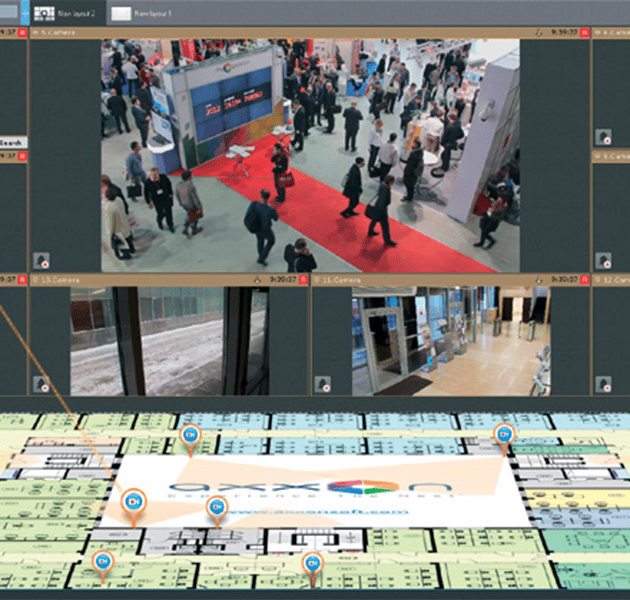Select the 5.Camera title label
This screenshot has height=600, width=630.
pos(58,32)
